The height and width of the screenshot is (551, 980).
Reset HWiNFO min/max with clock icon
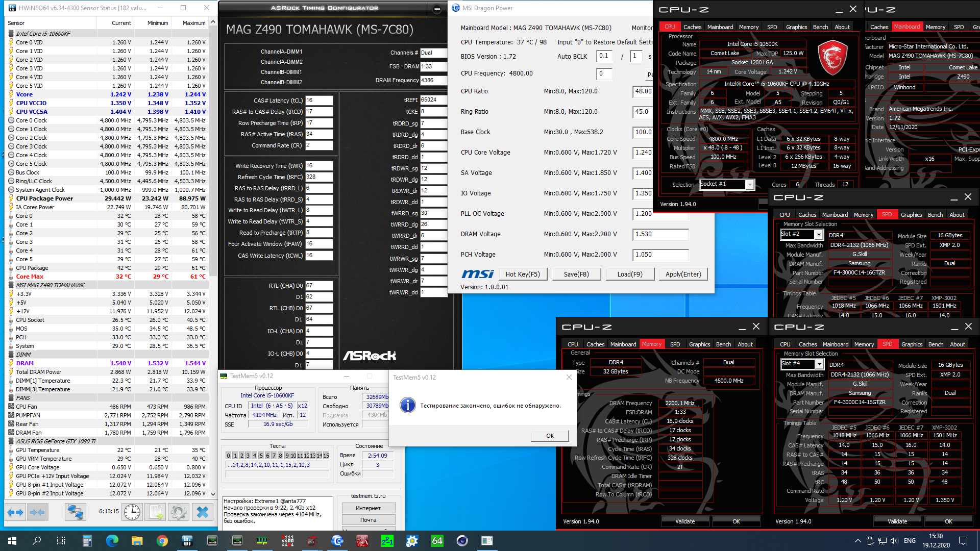(x=132, y=512)
